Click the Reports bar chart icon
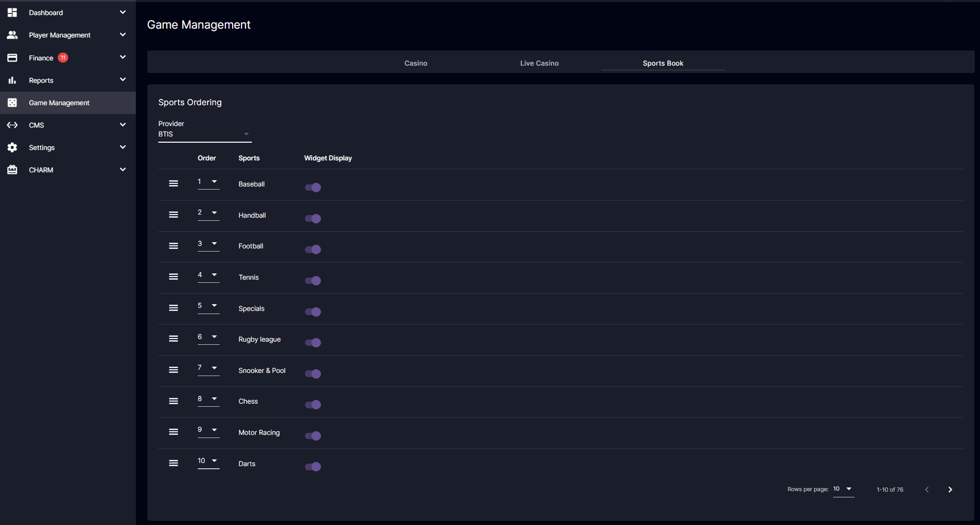The image size is (980, 525). point(12,80)
